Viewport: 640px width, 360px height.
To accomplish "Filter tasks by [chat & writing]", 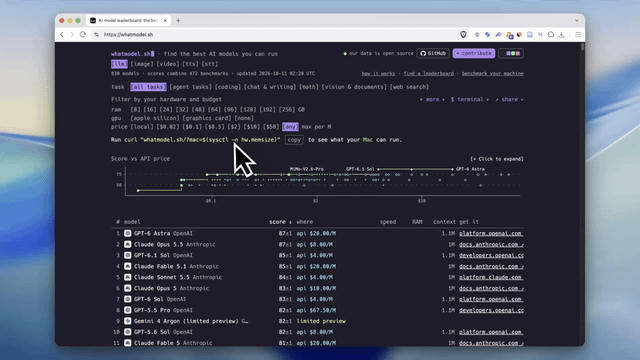I will click(x=270, y=87).
